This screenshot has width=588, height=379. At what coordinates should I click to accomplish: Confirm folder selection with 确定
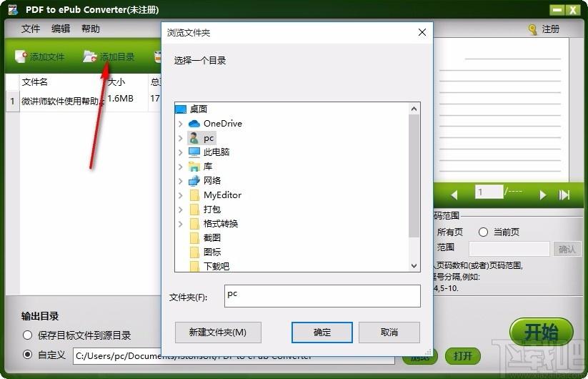(x=322, y=333)
